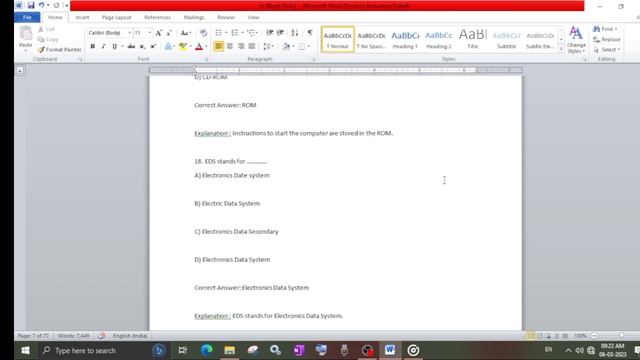Open the font size dropdown
640x360 pixels.
coord(149,33)
